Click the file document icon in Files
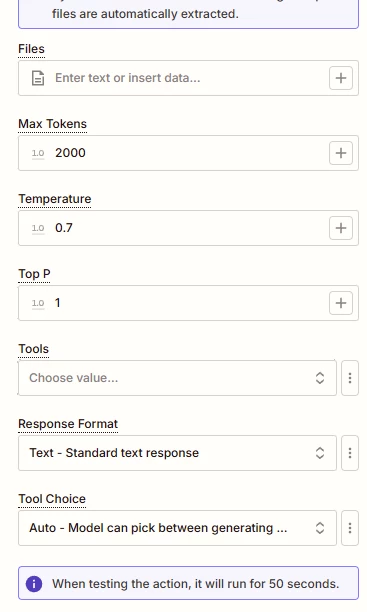The width and height of the screenshot is (367, 612). click(x=38, y=78)
